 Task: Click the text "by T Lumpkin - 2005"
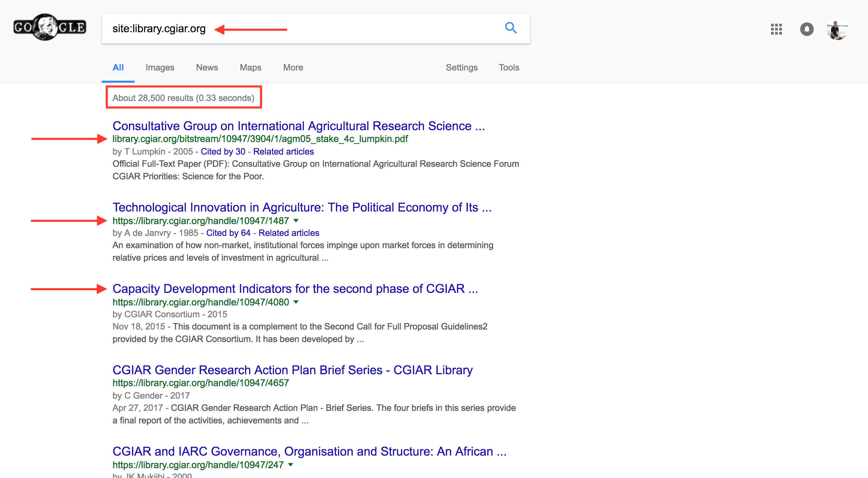153,152
